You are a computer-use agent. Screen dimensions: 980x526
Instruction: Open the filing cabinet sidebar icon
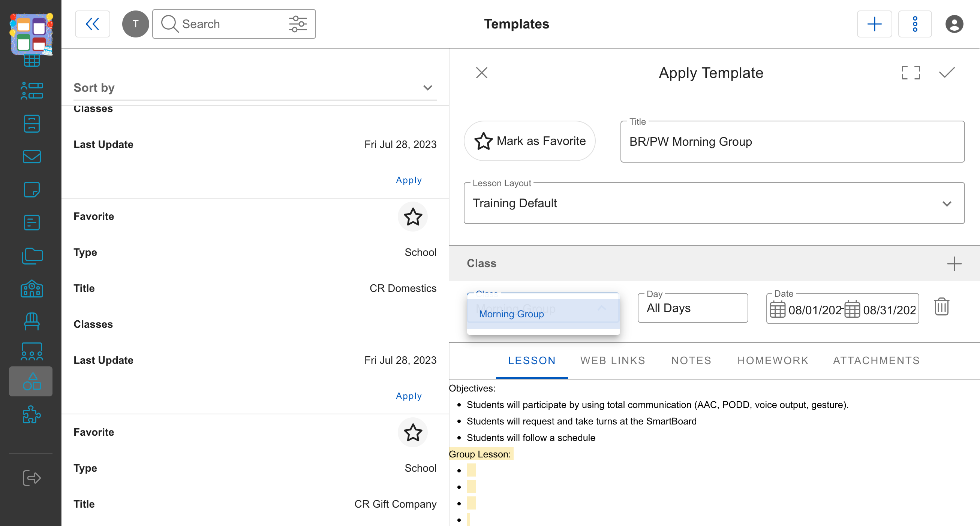tap(31, 124)
